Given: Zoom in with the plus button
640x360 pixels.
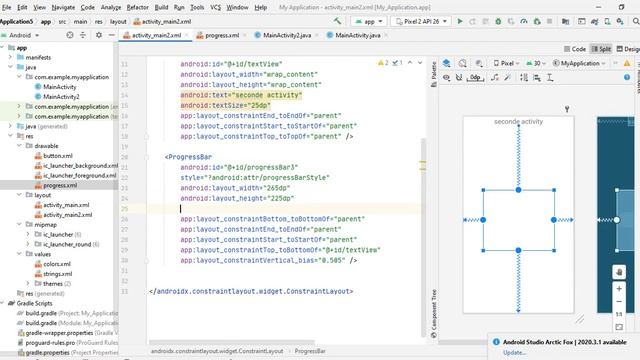Looking at the screenshot, I should 619,289.
